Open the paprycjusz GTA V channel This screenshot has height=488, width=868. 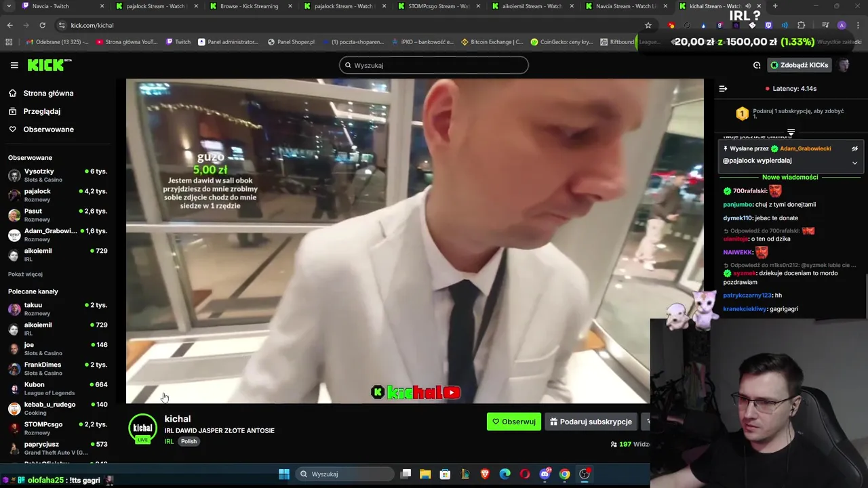click(58, 448)
